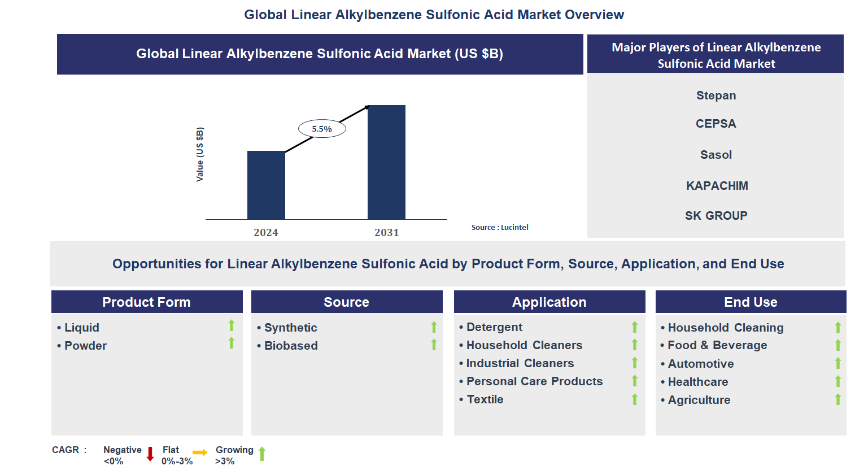Click the Major Players panel title

[716, 55]
